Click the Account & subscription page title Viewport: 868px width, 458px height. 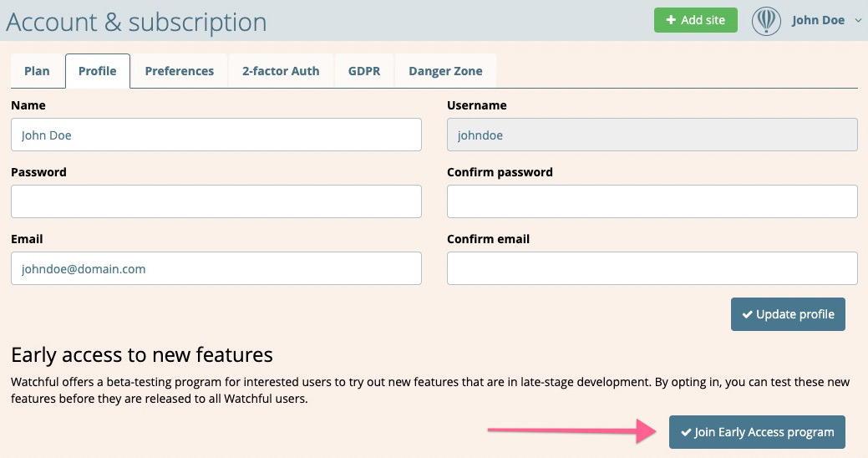point(136,23)
